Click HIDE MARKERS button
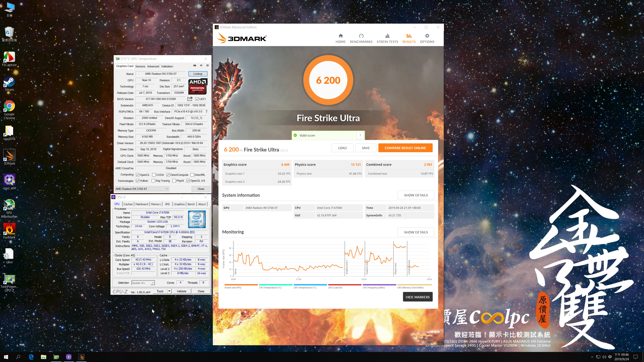 coord(417,297)
